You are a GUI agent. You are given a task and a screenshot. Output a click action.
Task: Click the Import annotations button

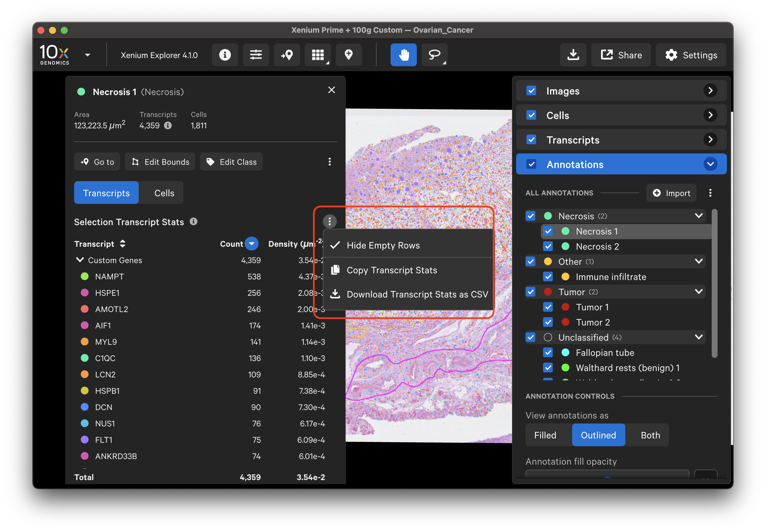[671, 193]
